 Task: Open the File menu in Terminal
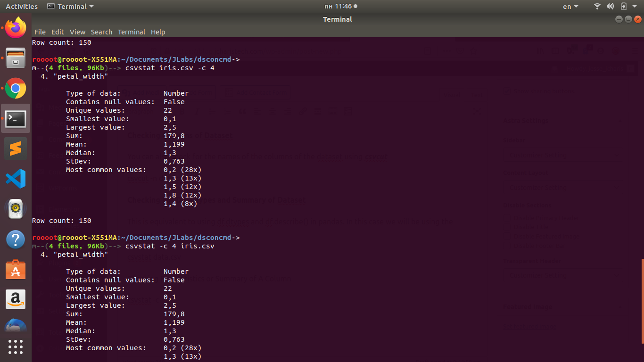tap(40, 32)
